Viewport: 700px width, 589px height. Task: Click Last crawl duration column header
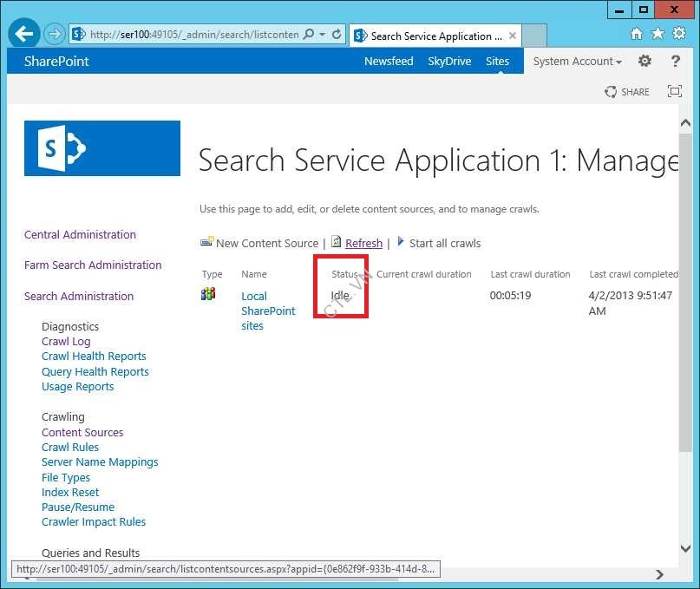click(530, 274)
